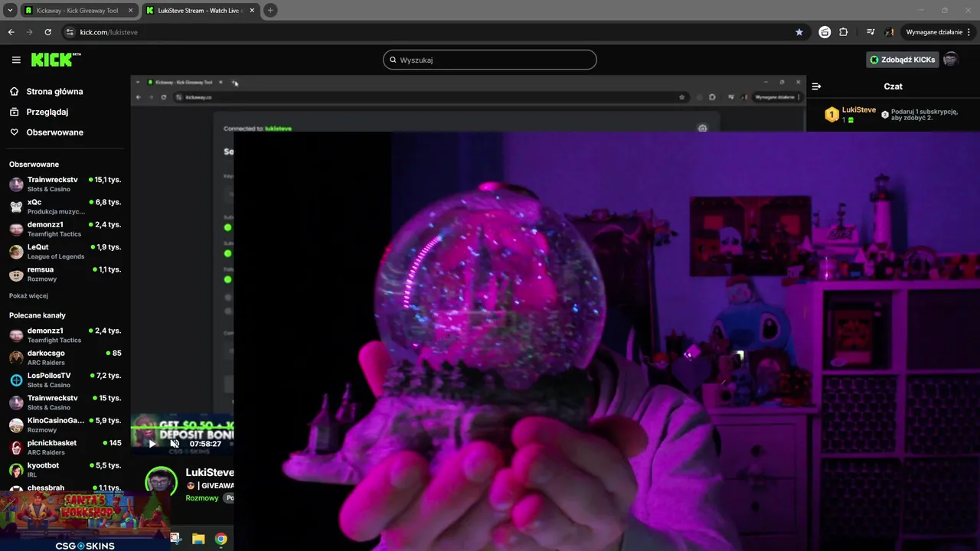The image size is (980, 551).
Task: Click the KICK logo
Action: 56,60
